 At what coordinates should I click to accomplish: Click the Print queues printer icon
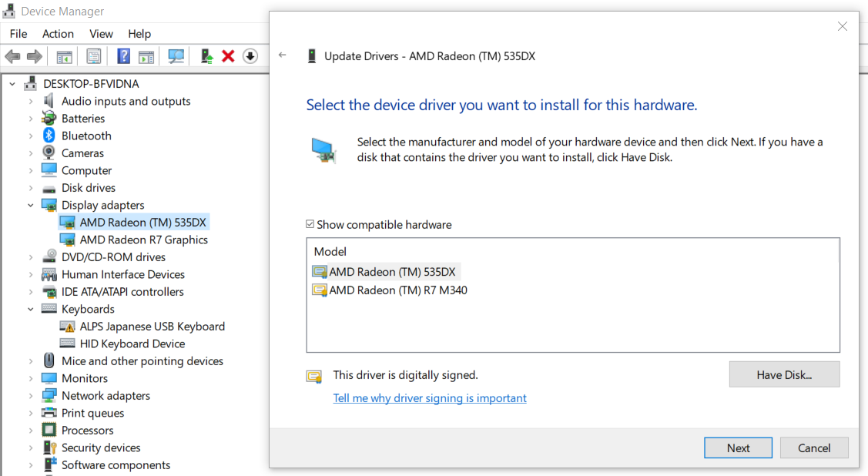pos(49,413)
